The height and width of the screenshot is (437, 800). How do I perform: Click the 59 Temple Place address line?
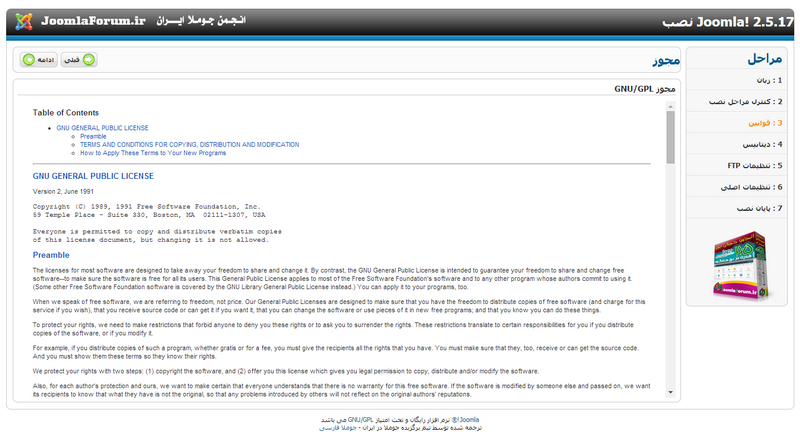[x=149, y=215]
